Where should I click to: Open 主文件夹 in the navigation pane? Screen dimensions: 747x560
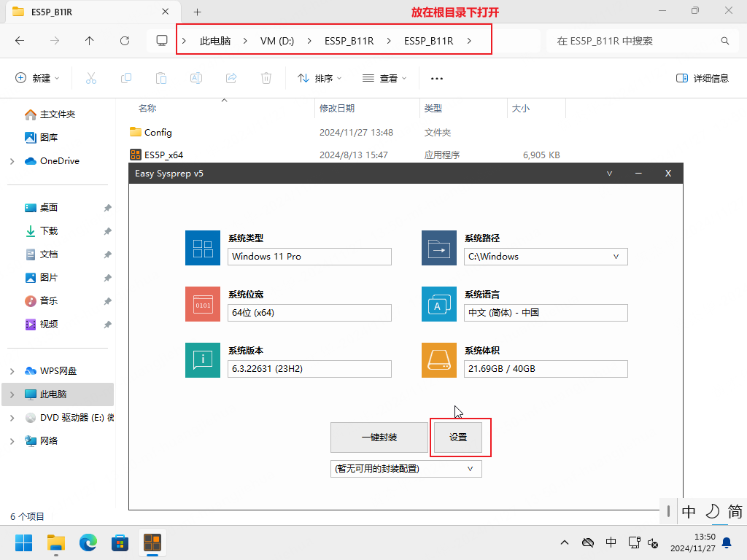(x=58, y=114)
